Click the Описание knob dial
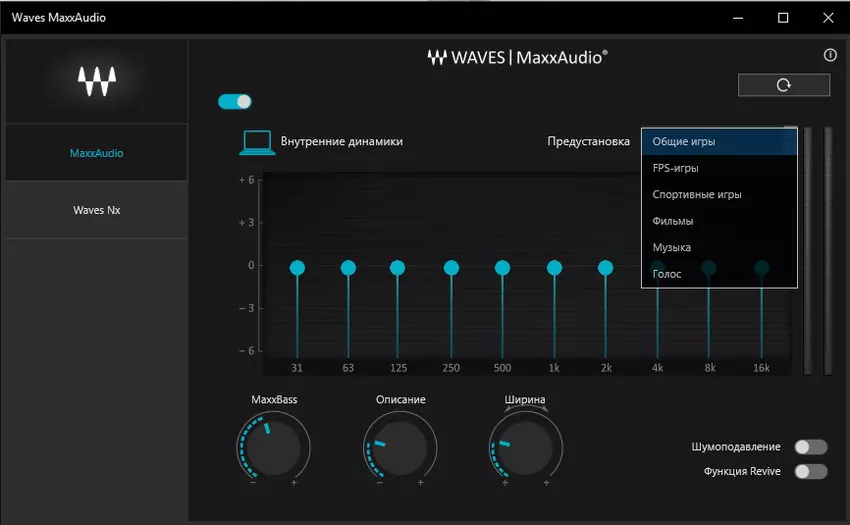 pyautogui.click(x=400, y=445)
